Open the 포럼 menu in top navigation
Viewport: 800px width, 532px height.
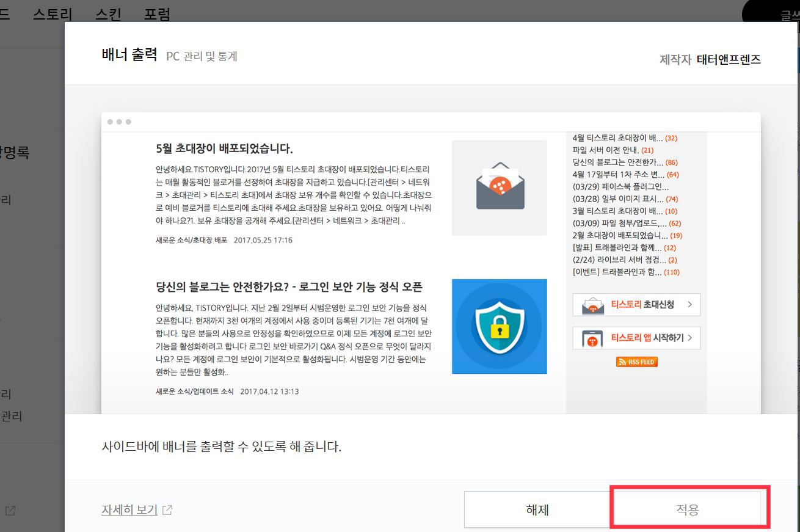point(157,14)
